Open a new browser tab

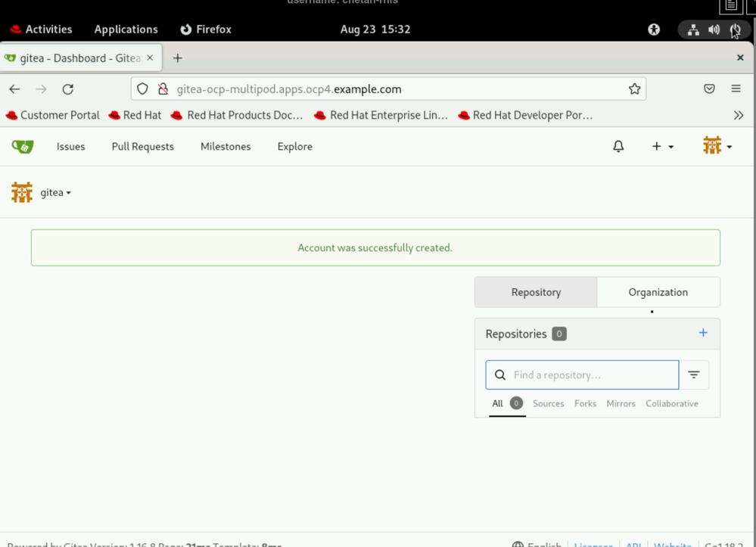click(178, 58)
